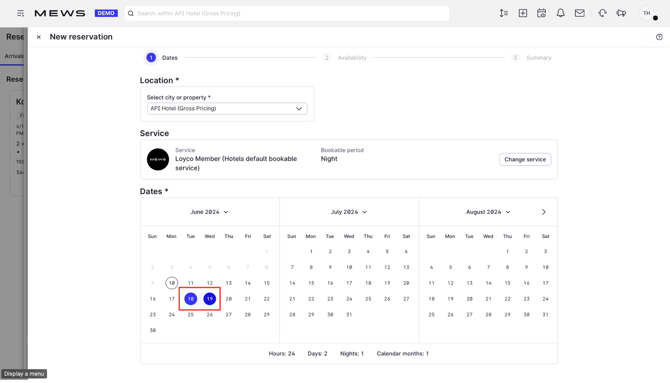Open the July 2024 month dropdown
The height and width of the screenshot is (383, 670).
pyautogui.click(x=349, y=212)
